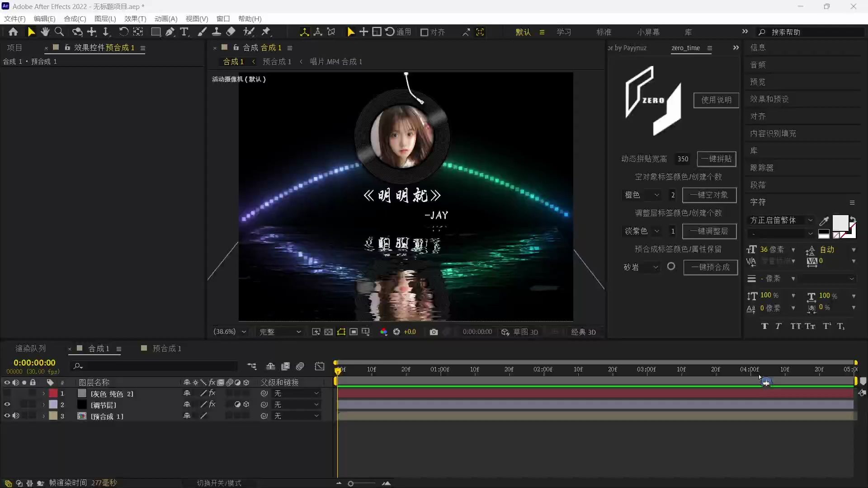The height and width of the screenshot is (488, 868).
Task: Click the eyedropper in Character panel
Action: point(824,221)
